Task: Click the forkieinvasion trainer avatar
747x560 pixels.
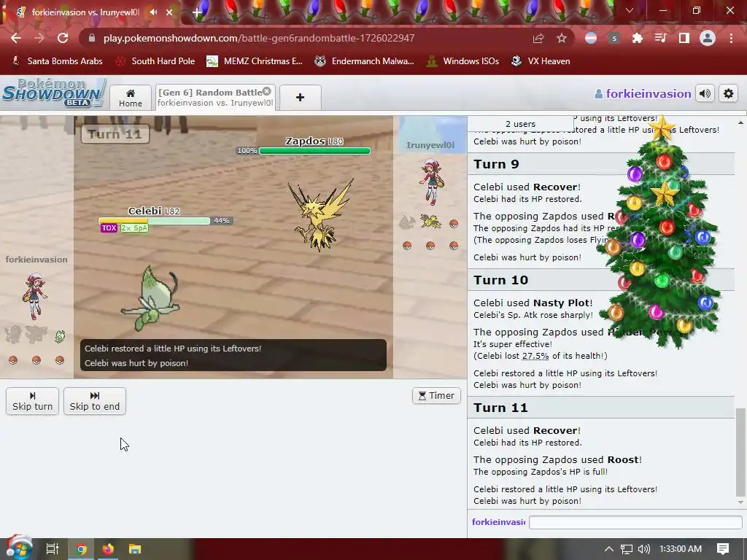Action: point(34,296)
